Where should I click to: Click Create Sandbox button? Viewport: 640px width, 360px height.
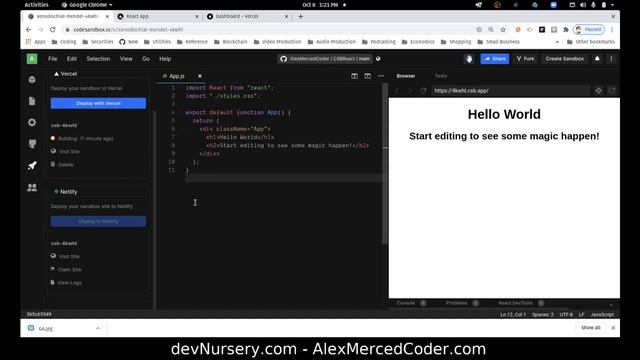coord(564,59)
